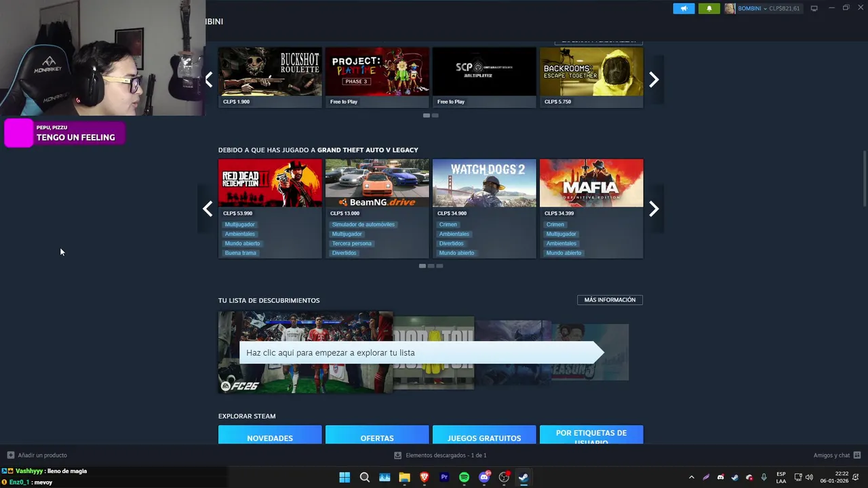Click 'Free to Play' under Project: Playtime
The image size is (868, 488).
(344, 102)
